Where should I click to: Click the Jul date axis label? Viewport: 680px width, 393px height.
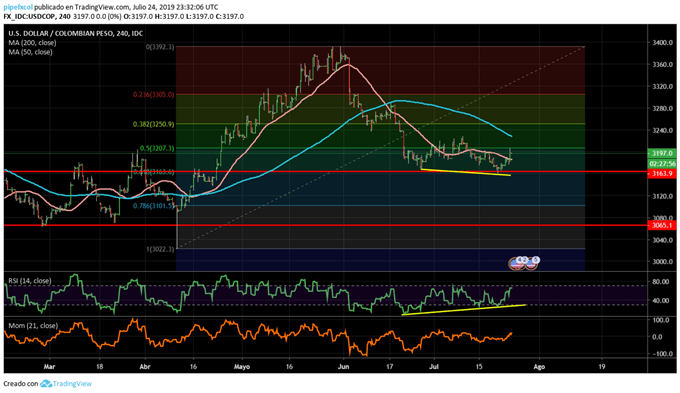coord(434,367)
